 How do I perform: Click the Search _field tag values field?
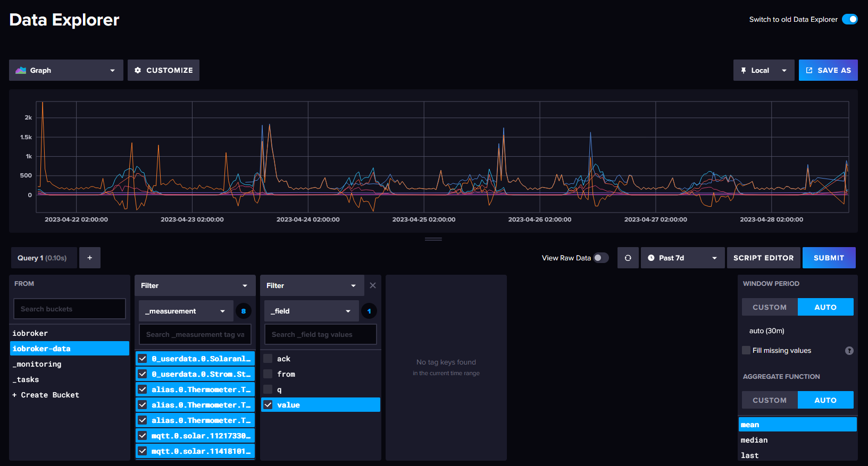(x=321, y=334)
